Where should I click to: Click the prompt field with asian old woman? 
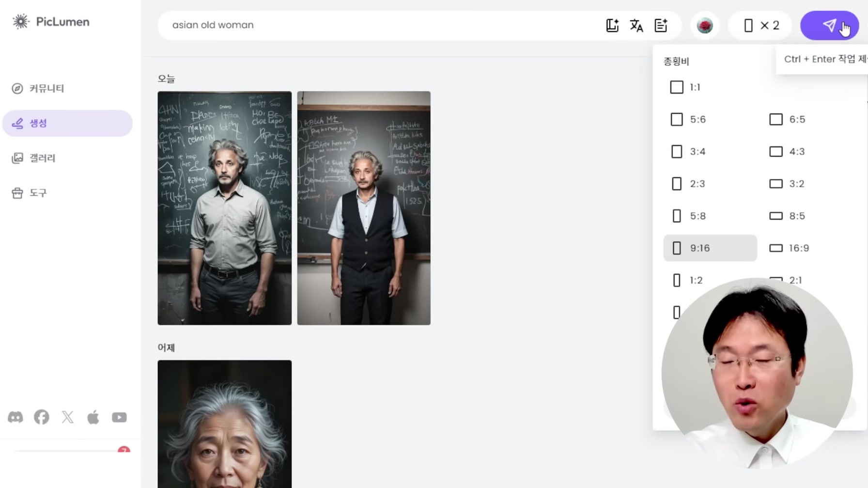pyautogui.click(x=378, y=25)
